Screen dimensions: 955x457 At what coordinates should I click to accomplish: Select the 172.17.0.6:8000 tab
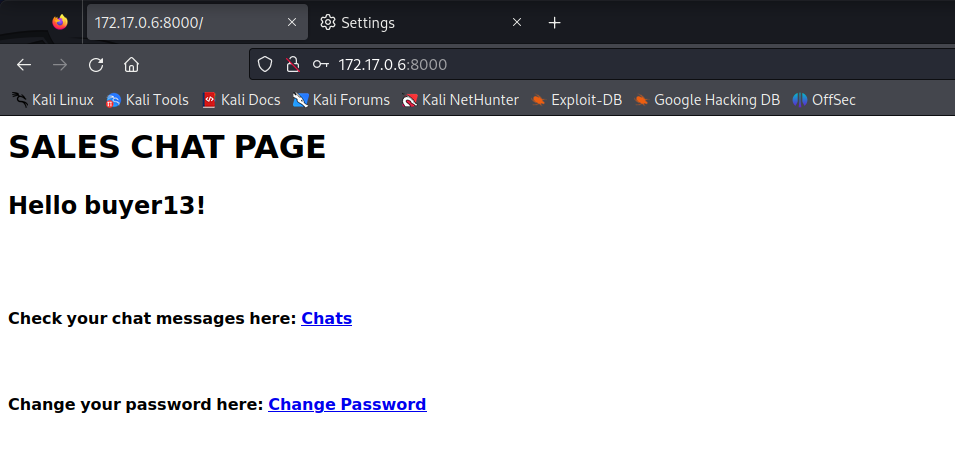pyautogui.click(x=180, y=22)
